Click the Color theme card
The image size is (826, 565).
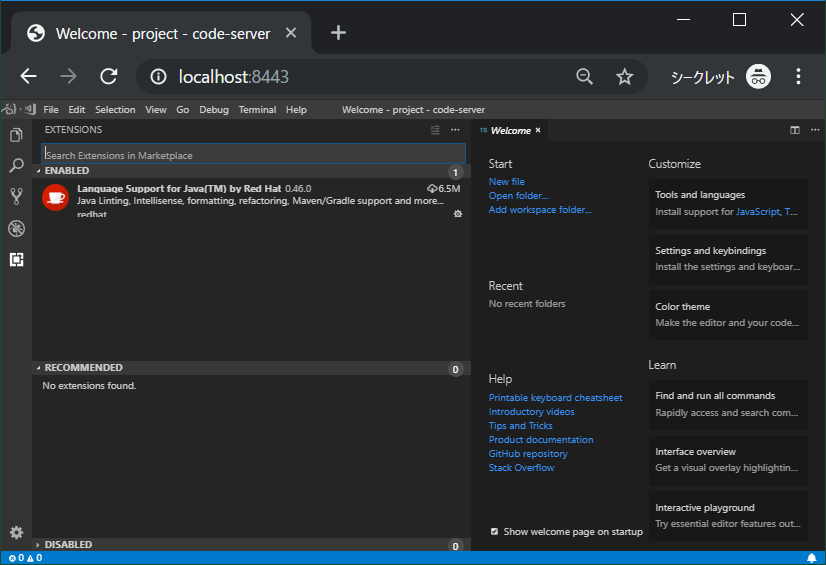point(728,315)
